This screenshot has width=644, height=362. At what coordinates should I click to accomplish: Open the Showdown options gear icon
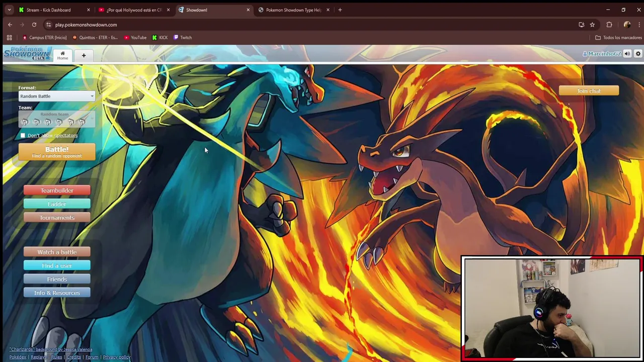pos(638,54)
